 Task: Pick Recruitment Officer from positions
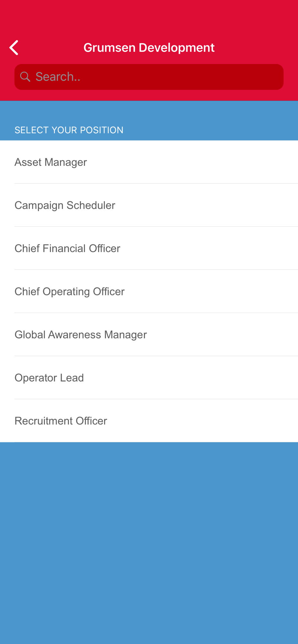(x=149, y=421)
